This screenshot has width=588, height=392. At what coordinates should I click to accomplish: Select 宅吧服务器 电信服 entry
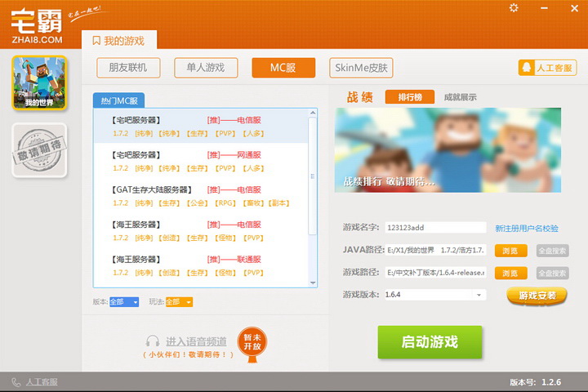[201, 126]
